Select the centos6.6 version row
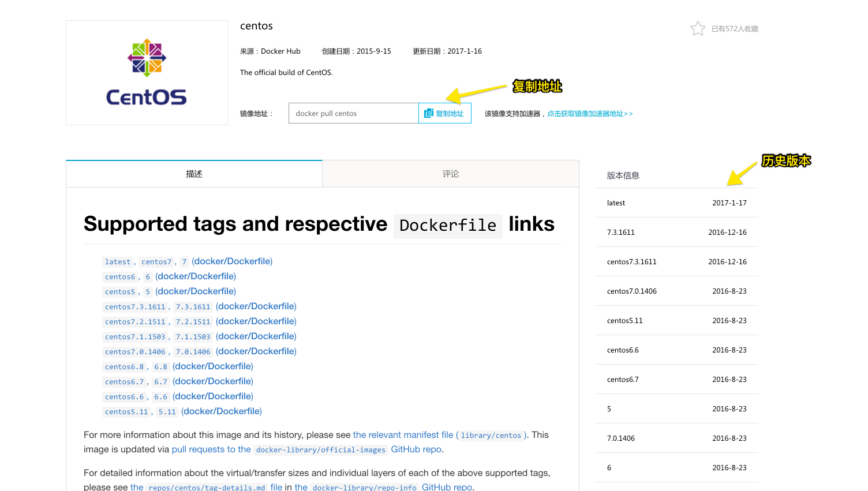Image resolution: width=868 pixels, height=491 pixels. 677,350
